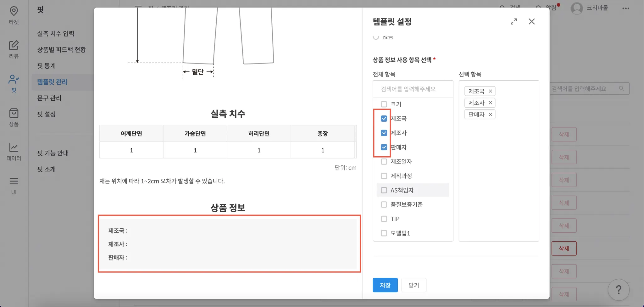Image resolution: width=644 pixels, height=307 pixels.
Task: Open the 상품 shopping bag icon
Action: pyautogui.click(x=14, y=117)
